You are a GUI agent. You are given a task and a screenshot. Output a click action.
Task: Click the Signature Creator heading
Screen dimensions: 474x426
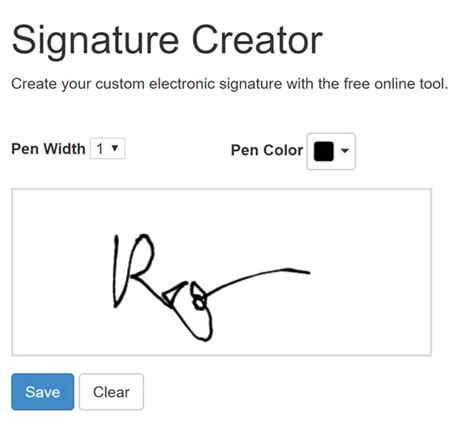point(167,41)
